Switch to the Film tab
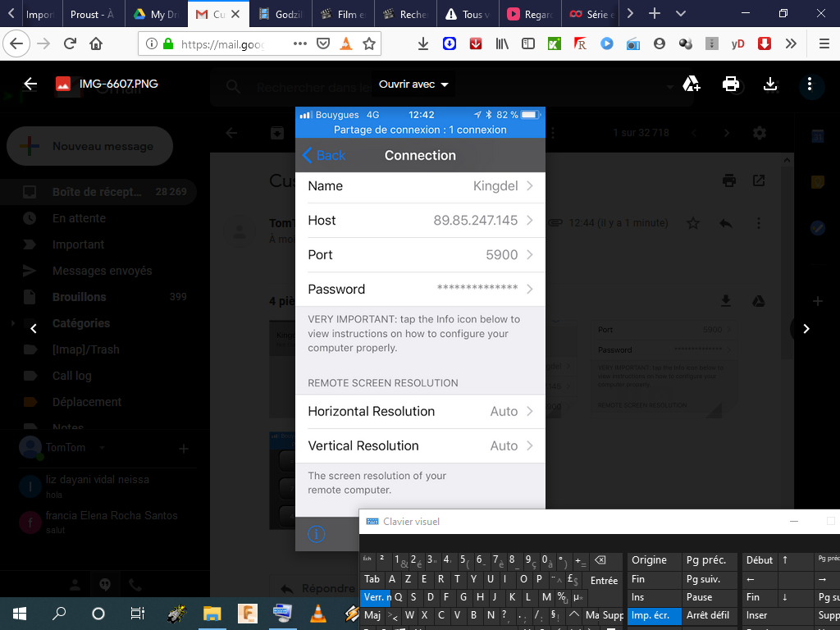The width and height of the screenshot is (840, 630). [x=344, y=14]
